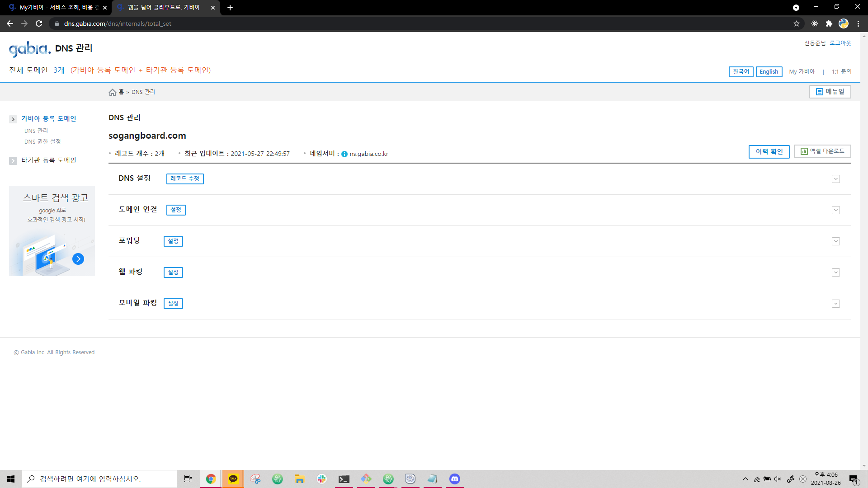Click the Windows search input field

[x=99, y=479]
